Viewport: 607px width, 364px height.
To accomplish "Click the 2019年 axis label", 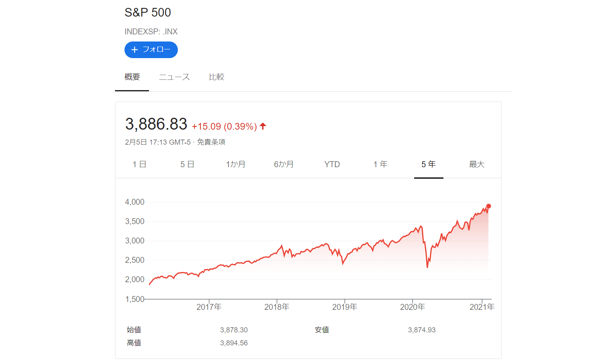I will click(345, 307).
